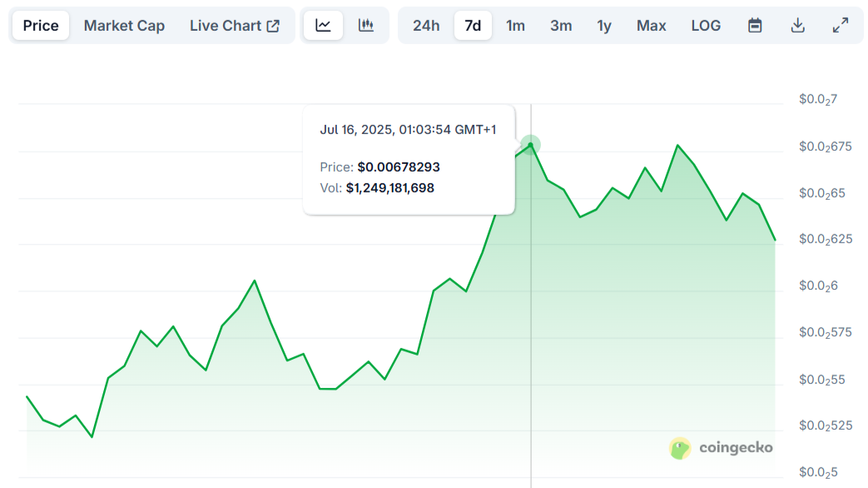Viewport: 868px width, 488px height.
Task: Click the $0.0₂5 y-axis label
Action: coord(818,472)
